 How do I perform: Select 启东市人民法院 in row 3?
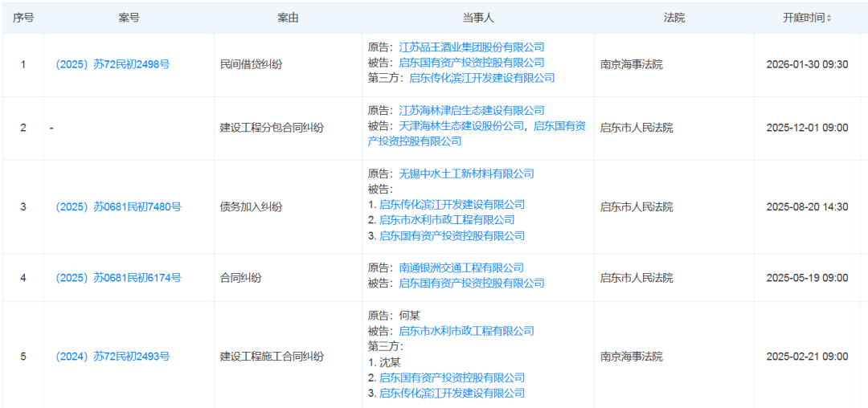pyautogui.click(x=637, y=207)
